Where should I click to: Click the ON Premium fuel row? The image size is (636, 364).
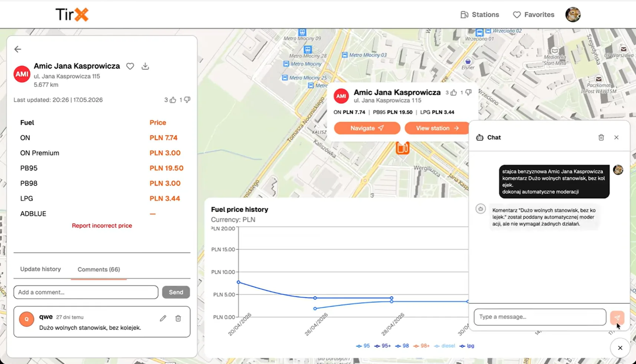click(x=102, y=153)
